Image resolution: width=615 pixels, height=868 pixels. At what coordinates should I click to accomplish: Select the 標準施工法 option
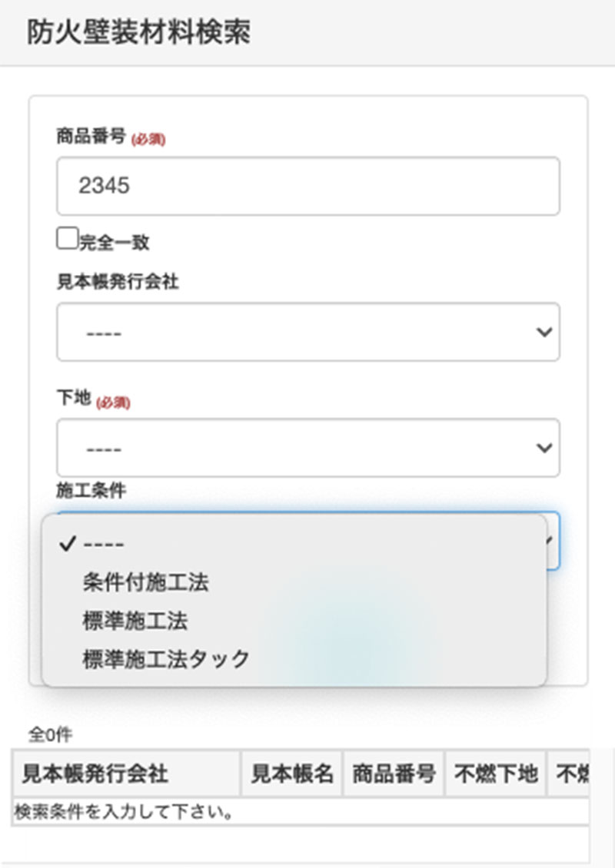click(x=135, y=621)
